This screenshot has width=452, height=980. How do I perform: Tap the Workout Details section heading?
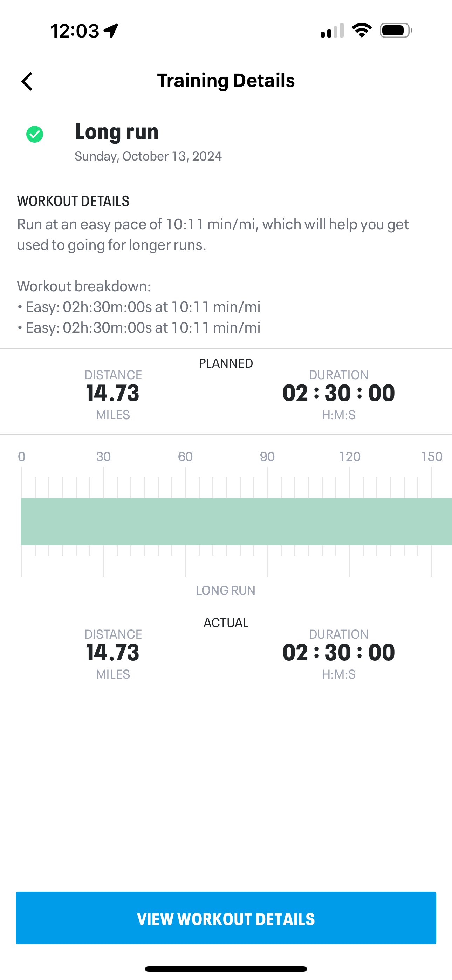coord(73,201)
